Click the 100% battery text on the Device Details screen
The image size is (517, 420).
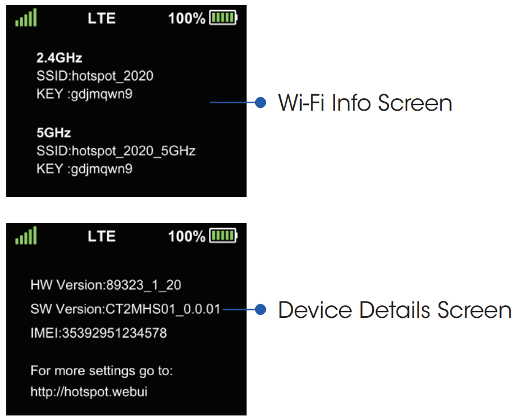pos(186,236)
